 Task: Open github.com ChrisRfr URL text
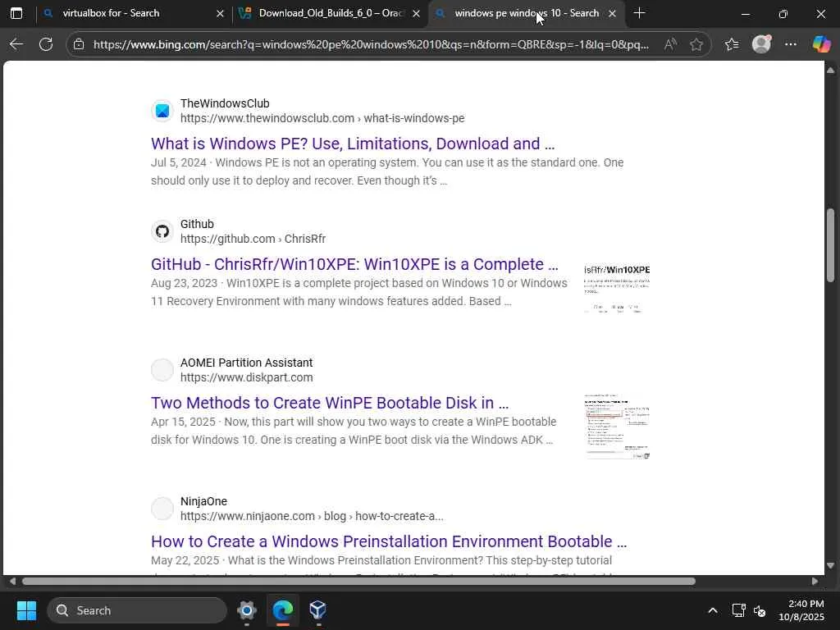[x=253, y=239]
